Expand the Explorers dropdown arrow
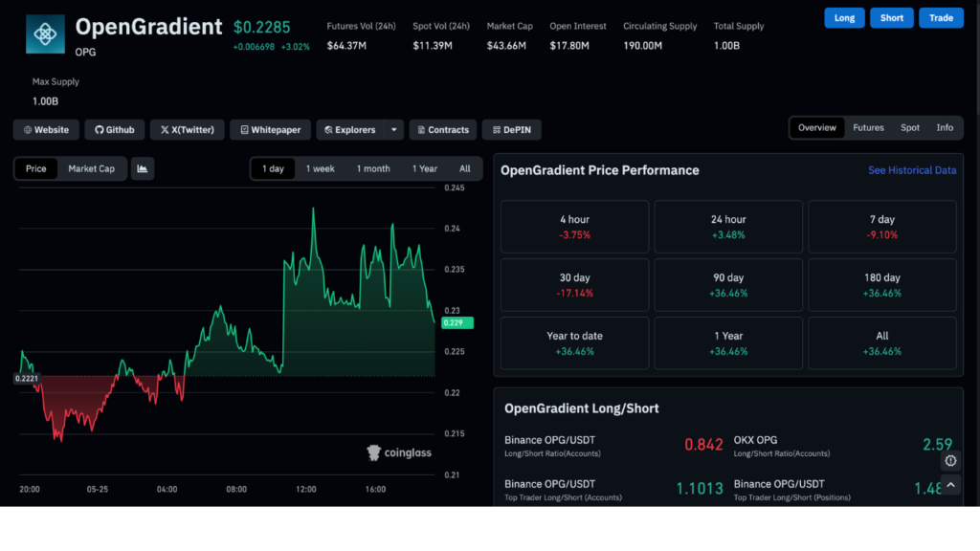The image size is (980, 551). click(393, 130)
